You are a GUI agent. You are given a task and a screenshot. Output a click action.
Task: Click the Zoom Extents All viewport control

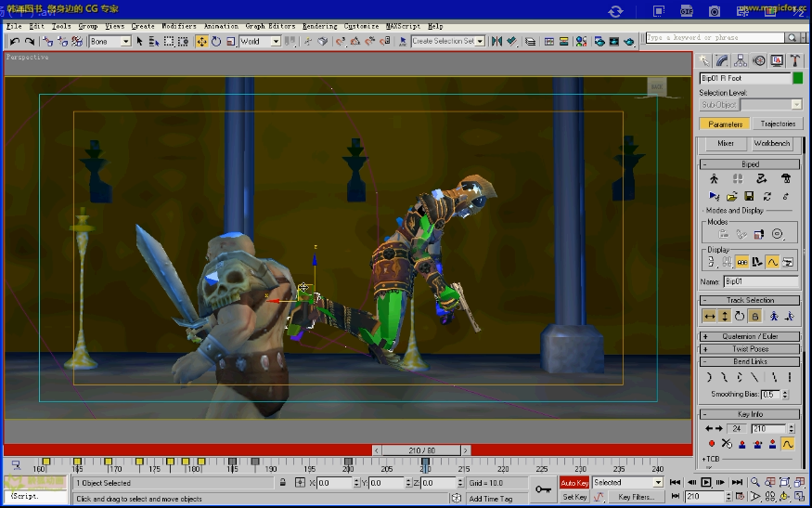click(799, 483)
